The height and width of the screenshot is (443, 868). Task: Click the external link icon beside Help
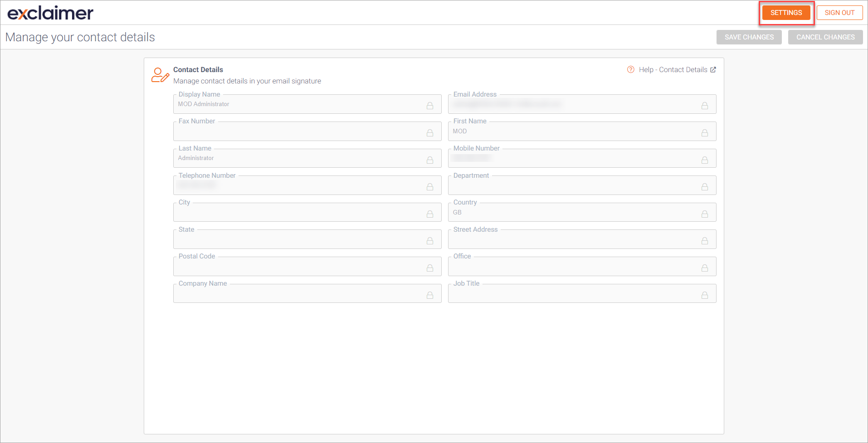pyautogui.click(x=713, y=69)
